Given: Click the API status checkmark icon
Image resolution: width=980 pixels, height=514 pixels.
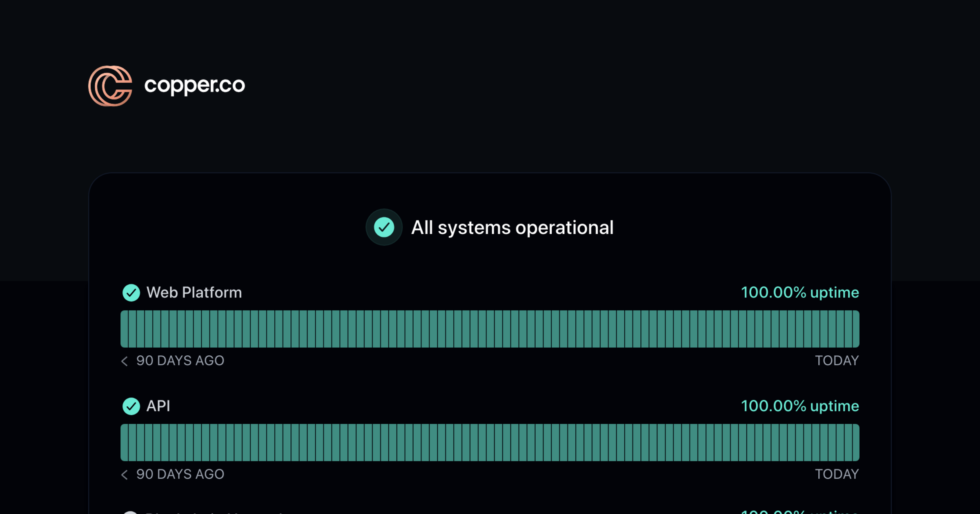Looking at the screenshot, I should coord(131,406).
